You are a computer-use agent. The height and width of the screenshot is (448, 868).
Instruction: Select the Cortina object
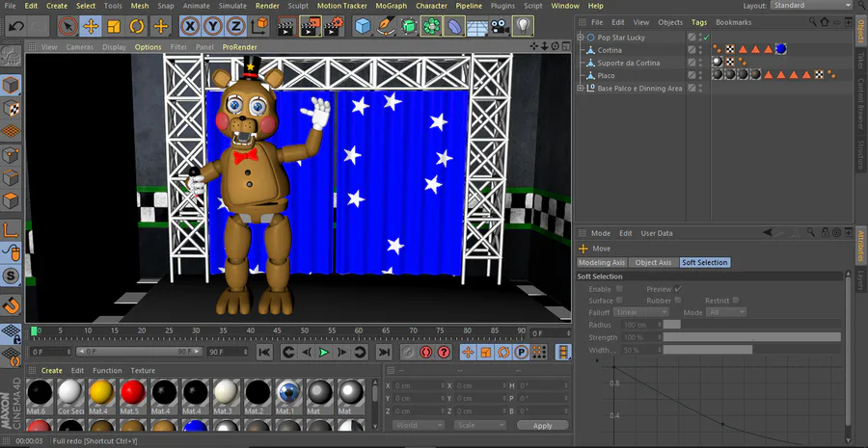pyautogui.click(x=610, y=50)
